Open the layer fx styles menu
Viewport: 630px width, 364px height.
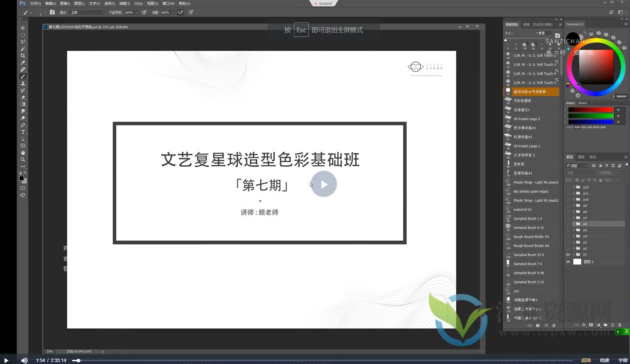(x=584, y=325)
